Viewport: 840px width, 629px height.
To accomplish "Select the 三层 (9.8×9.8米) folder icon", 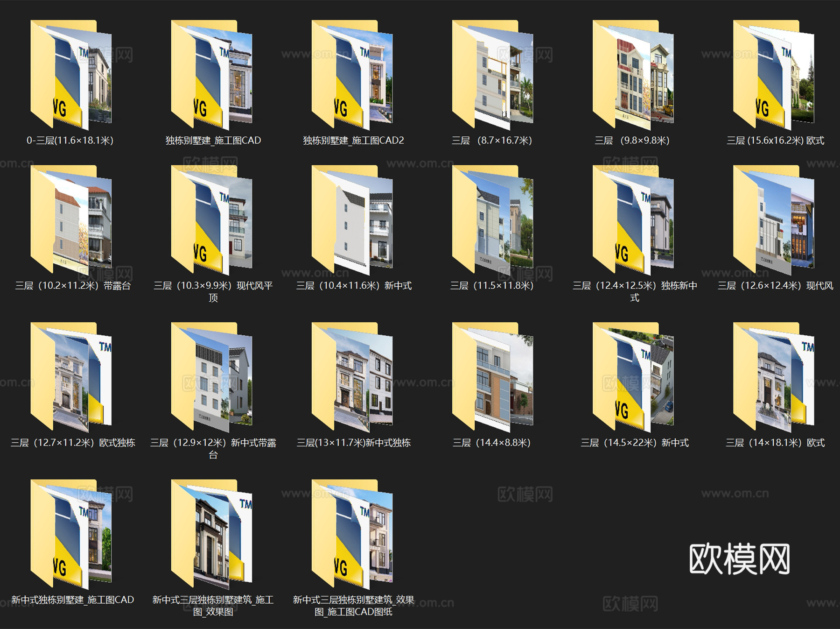I will (x=633, y=75).
